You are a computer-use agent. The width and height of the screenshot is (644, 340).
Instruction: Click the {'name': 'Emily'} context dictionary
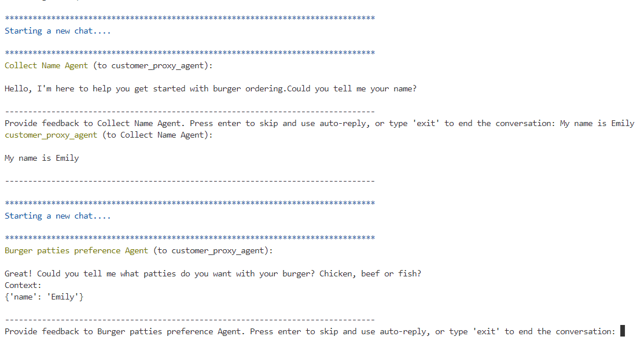[x=44, y=297]
